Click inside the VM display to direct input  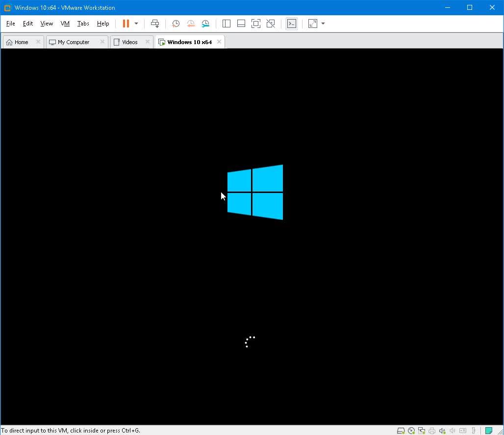pos(252,237)
